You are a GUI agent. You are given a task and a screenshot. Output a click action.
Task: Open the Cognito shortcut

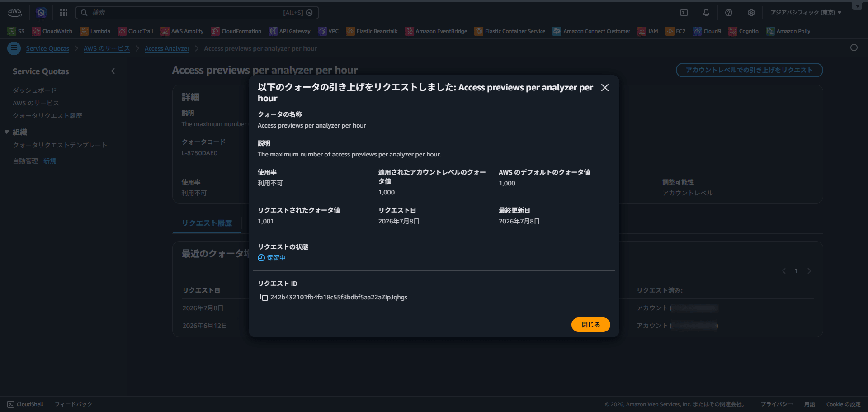pos(744,31)
